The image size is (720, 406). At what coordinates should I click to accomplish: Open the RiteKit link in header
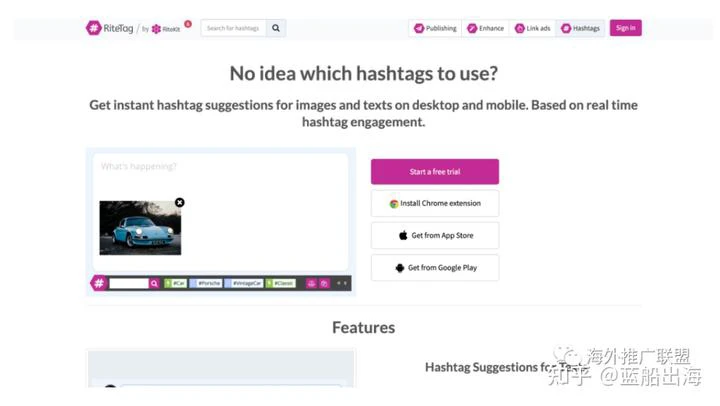[x=166, y=29]
